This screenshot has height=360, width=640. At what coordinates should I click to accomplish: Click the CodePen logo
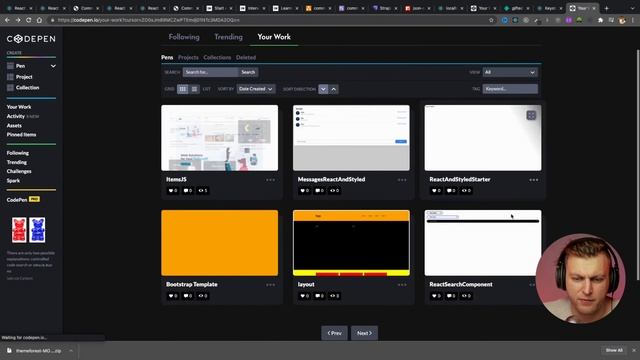[31, 39]
